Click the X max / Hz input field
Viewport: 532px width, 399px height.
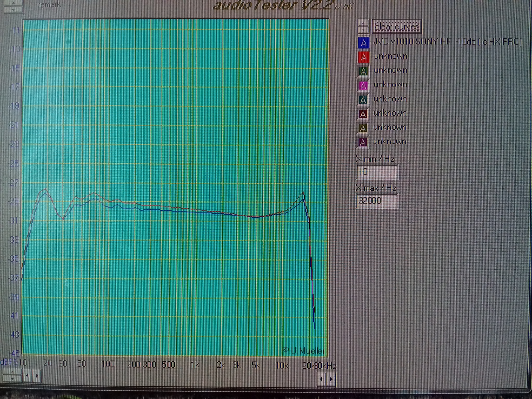click(x=377, y=201)
